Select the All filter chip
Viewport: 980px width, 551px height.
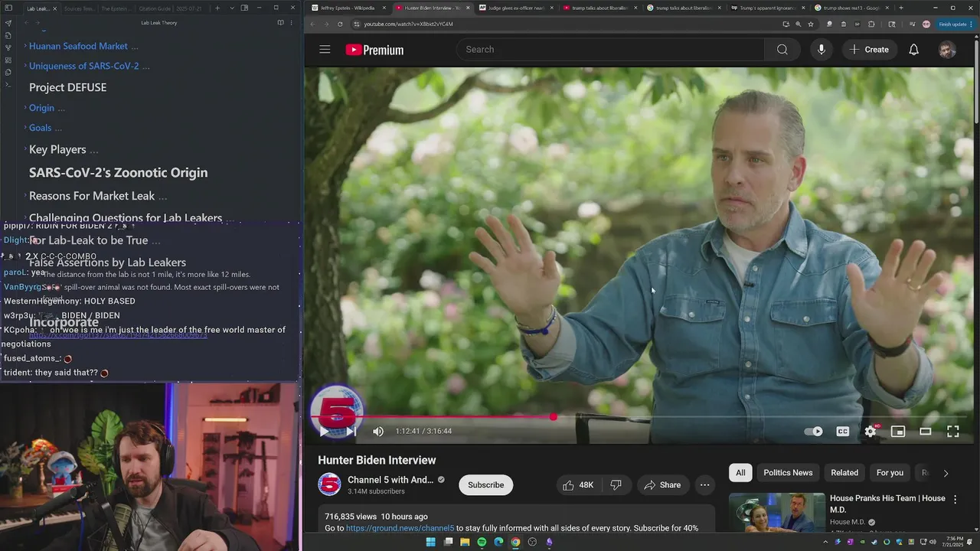click(x=740, y=473)
